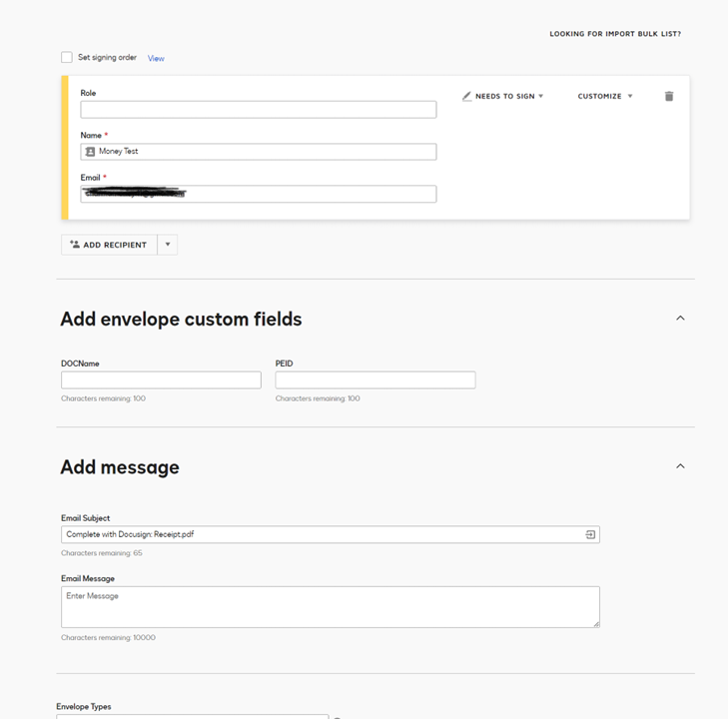Click the redacted Email input field
728x719 pixels.
point(258,194)
